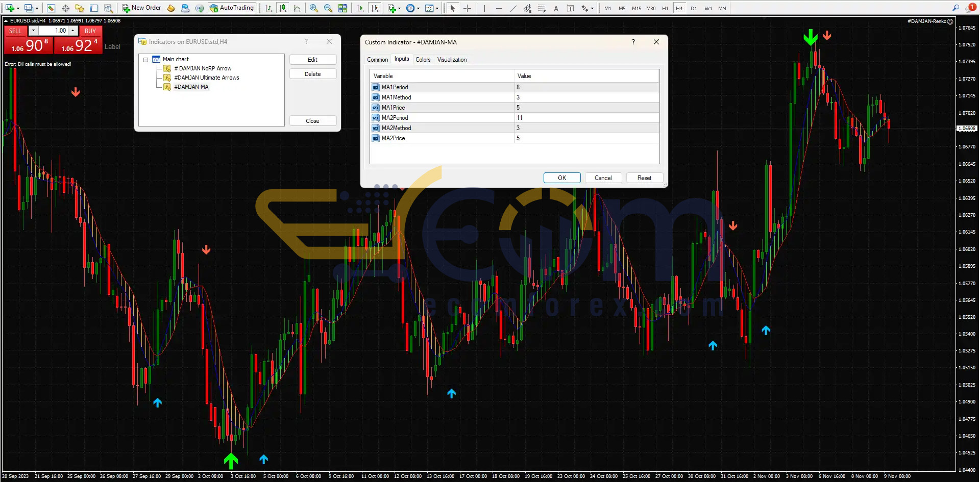Select the H4 timeframe button
The height and width of the screenshot is (482, 980).
(679, 8)
